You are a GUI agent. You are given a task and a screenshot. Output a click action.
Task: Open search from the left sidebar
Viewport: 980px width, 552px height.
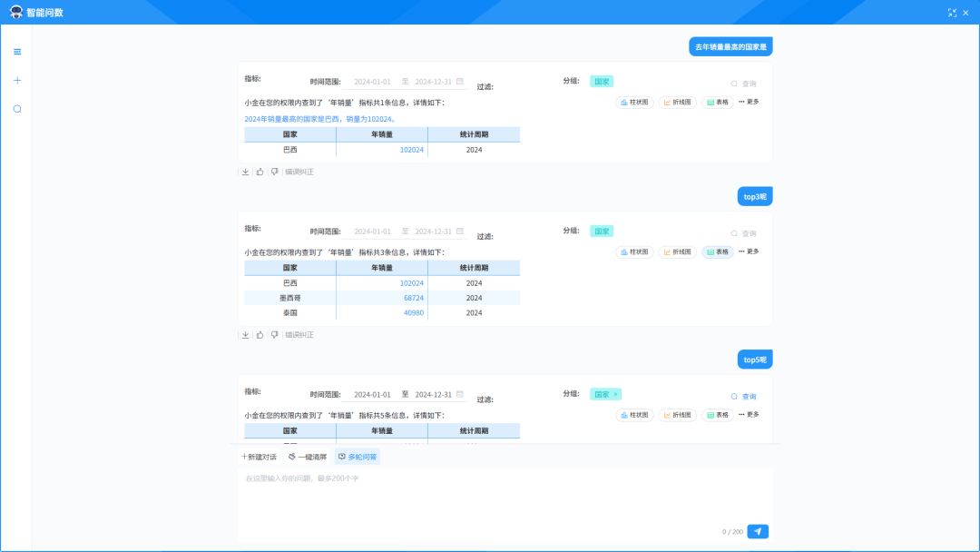pyautogui.click(x=17, y=109)
